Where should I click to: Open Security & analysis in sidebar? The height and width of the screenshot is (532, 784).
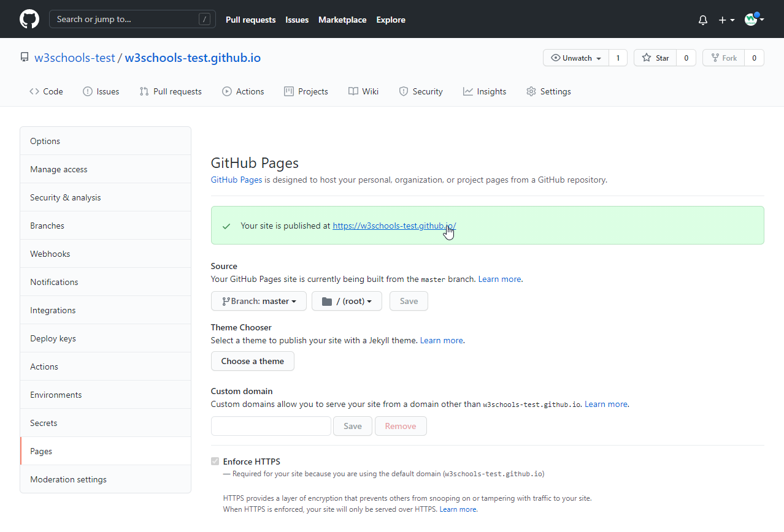pos(106,197)
